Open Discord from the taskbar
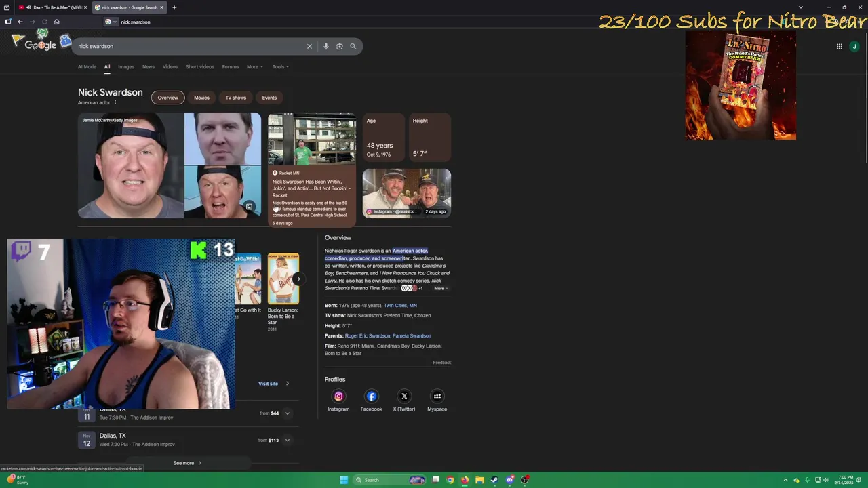868x488 pixels. pos(509,480)
